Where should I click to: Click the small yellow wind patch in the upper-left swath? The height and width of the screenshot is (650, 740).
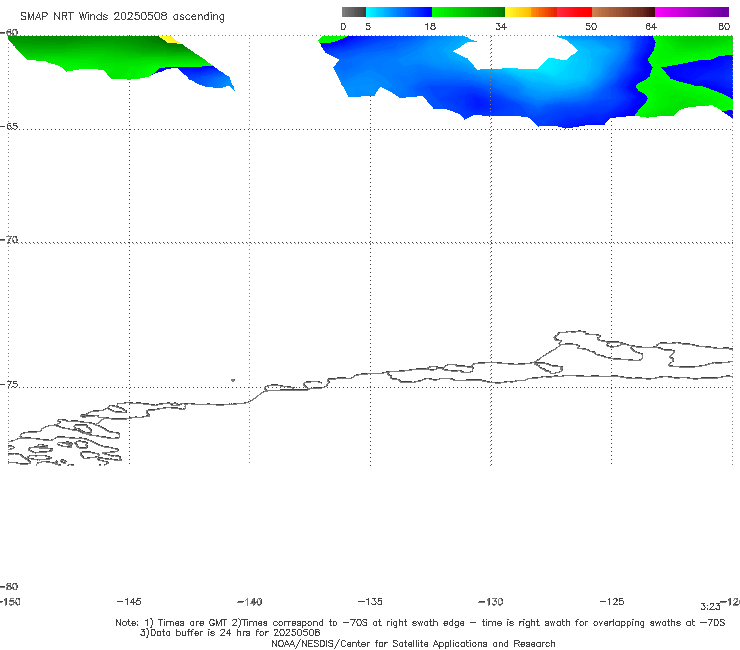click(x=170, y=40)
